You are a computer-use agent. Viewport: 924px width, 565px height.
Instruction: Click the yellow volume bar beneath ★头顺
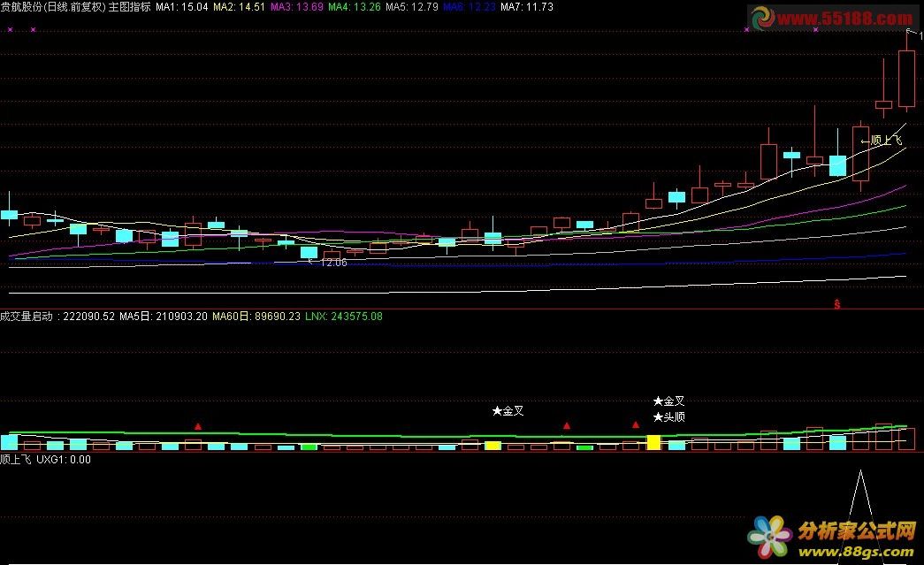pos(653,443)
